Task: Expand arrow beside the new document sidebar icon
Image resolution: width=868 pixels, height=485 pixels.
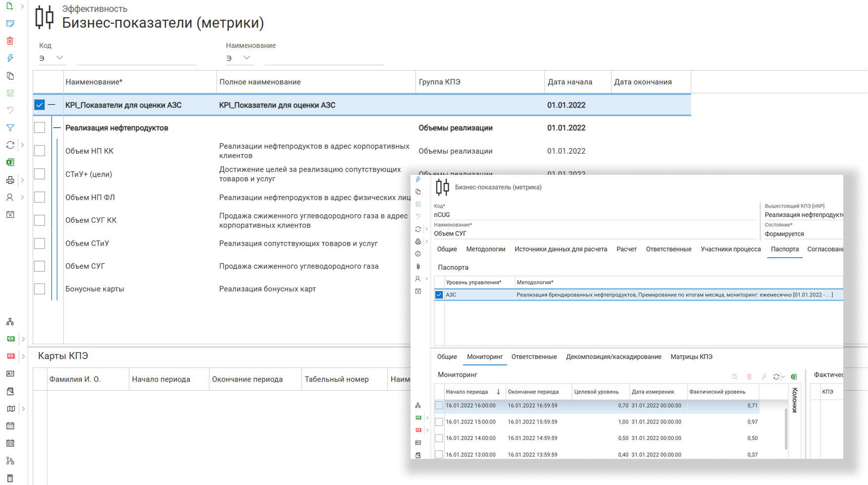Action: 22,6
